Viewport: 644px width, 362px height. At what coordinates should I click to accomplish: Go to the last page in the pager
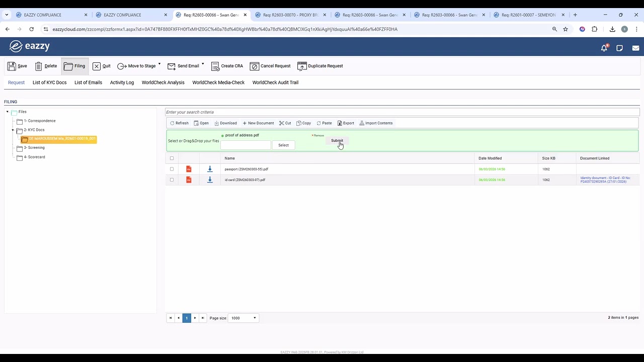tap(203, 318)
